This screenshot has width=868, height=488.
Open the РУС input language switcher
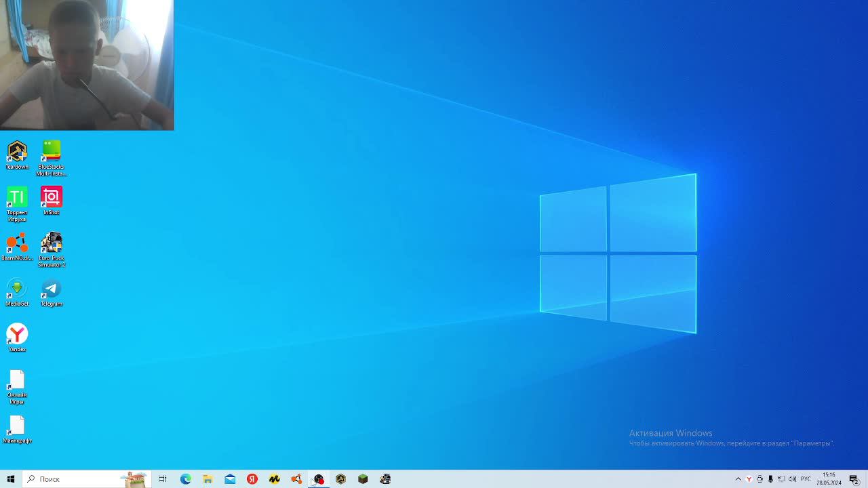click(x=806, y=479)
